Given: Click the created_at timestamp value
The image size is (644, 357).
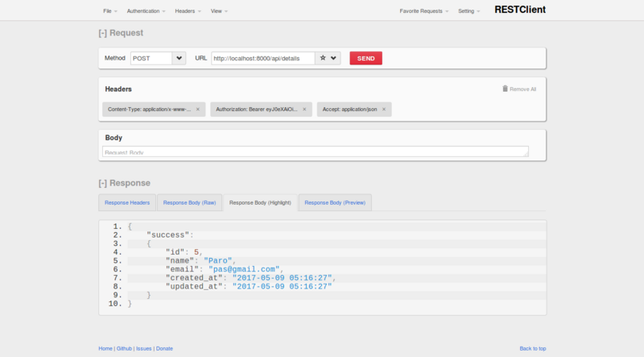Looking at the screenshot, I should tap(283, 278).
